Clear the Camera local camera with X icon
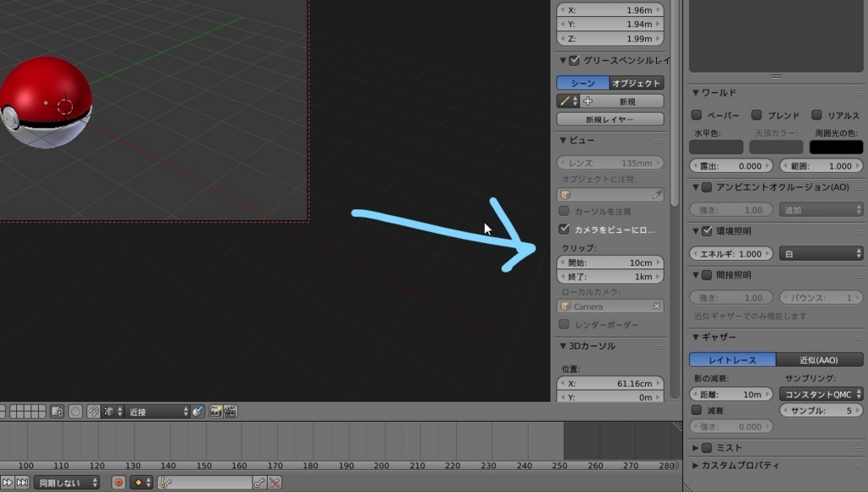The height and width of the screenshot is (492, 868). pos(657,307)
